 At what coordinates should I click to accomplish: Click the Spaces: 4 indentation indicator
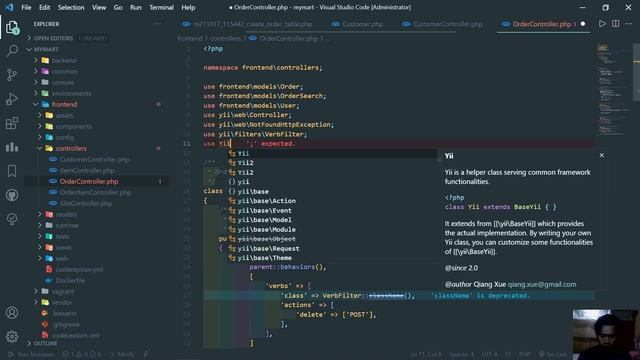[x=461, y=354]
